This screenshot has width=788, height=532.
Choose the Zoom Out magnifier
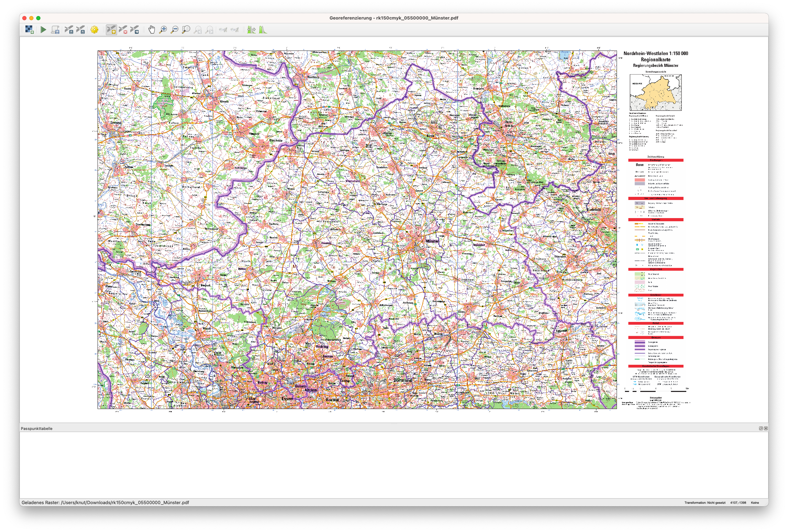[175, 30]
